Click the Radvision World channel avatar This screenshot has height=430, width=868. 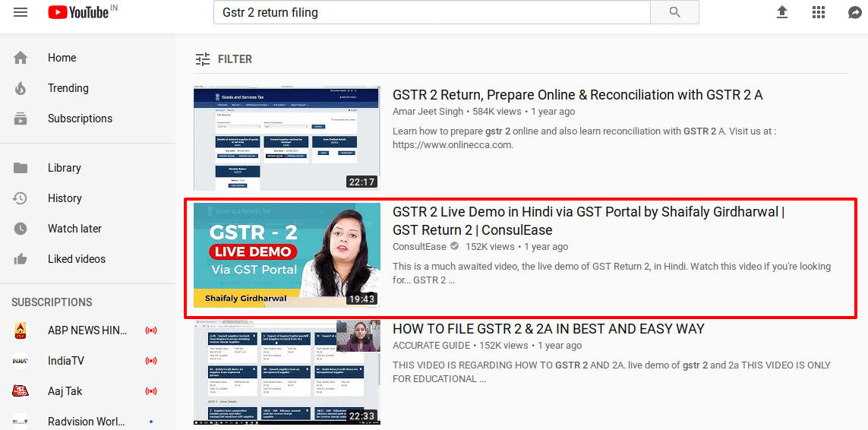coord(21,421)
